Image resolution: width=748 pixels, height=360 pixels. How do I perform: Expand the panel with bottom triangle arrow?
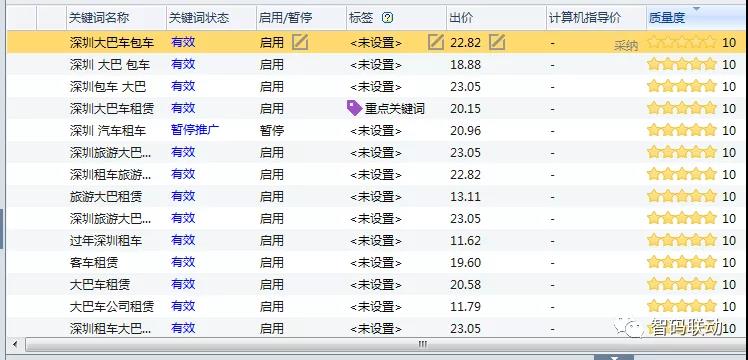coord(614,357)
